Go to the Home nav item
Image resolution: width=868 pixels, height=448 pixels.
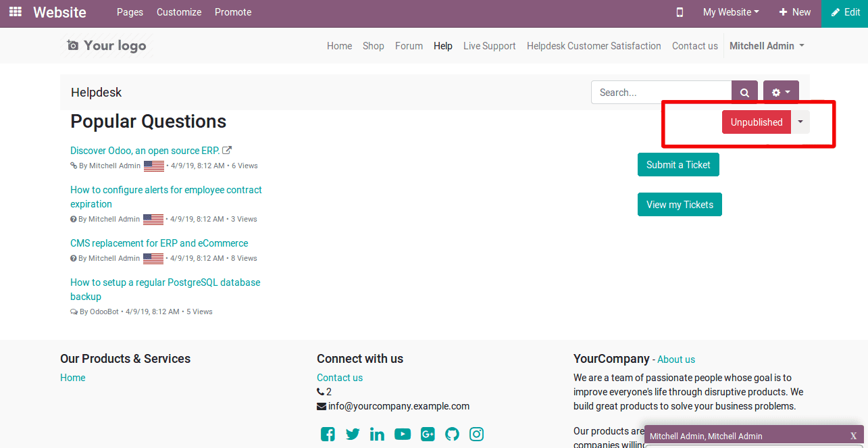[340, 46]
